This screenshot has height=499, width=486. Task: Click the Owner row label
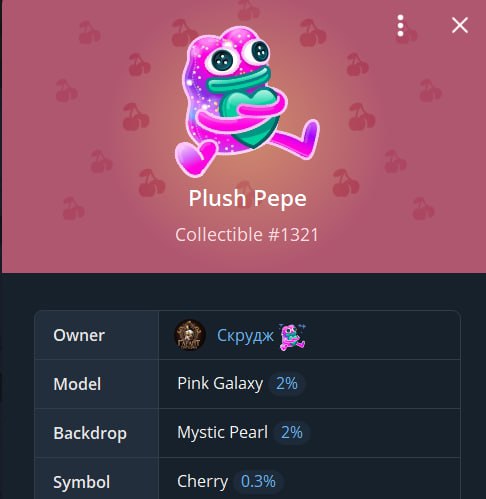coord(79,335)
